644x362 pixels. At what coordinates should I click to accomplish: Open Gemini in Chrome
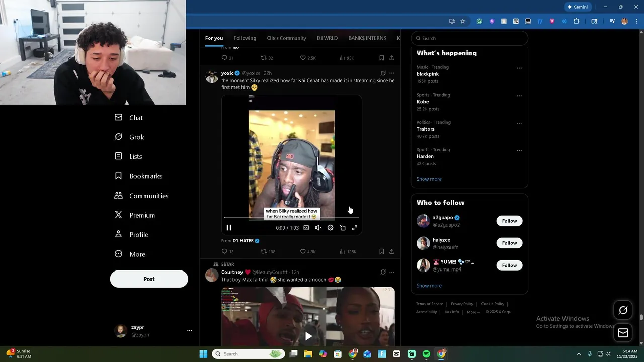tap(578, 7)
